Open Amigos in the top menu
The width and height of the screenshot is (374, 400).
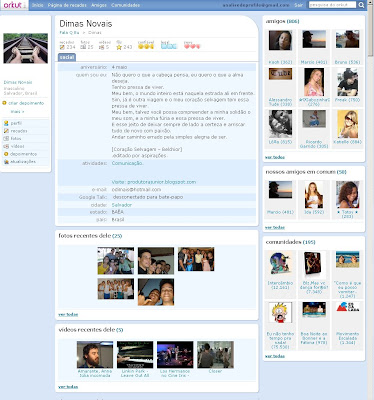click(x=99, y=5)
